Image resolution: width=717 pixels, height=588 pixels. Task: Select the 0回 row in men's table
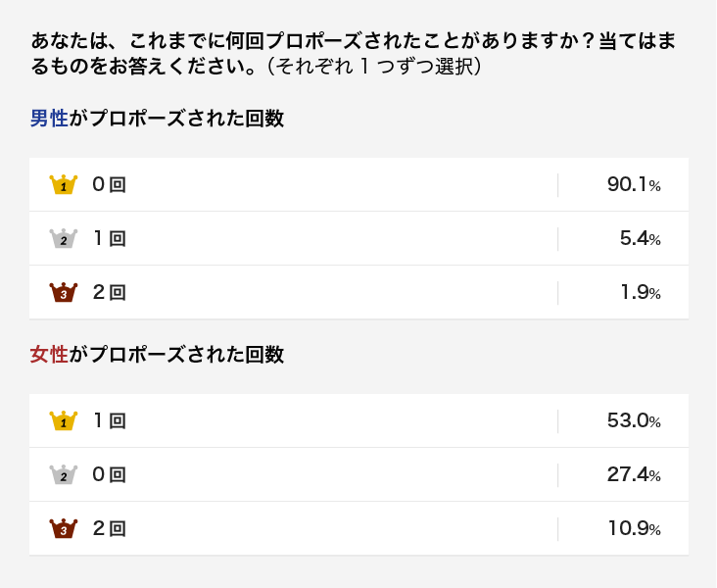coord(358,185)
